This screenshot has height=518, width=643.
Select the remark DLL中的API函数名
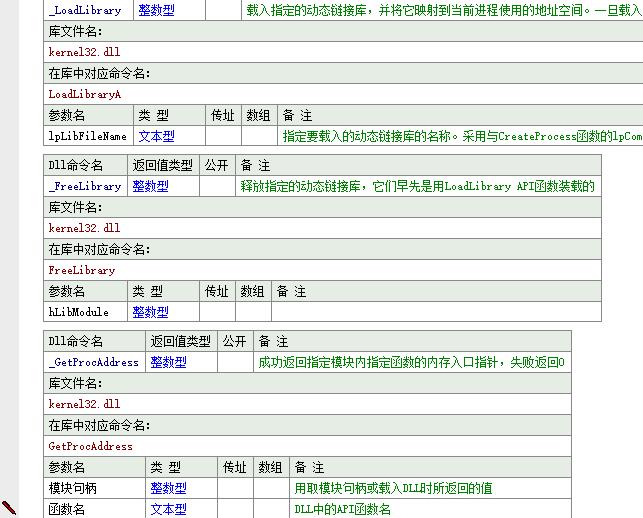(342, 509)
